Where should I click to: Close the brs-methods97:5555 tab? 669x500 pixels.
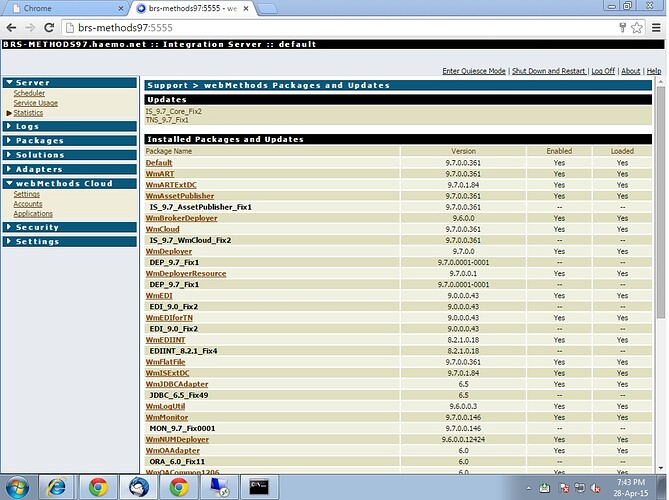[246, 8]
